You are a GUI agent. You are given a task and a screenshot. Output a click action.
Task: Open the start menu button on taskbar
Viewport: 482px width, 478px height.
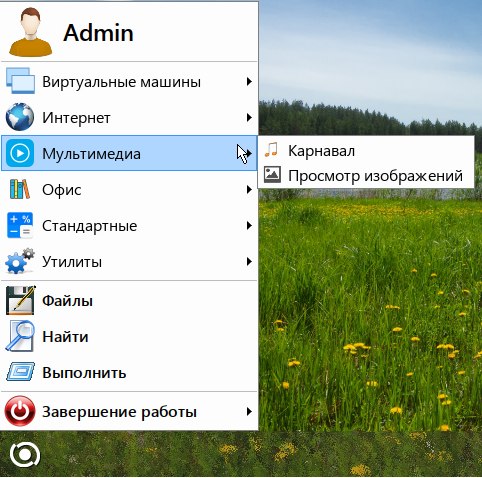(x=25, y=455)
